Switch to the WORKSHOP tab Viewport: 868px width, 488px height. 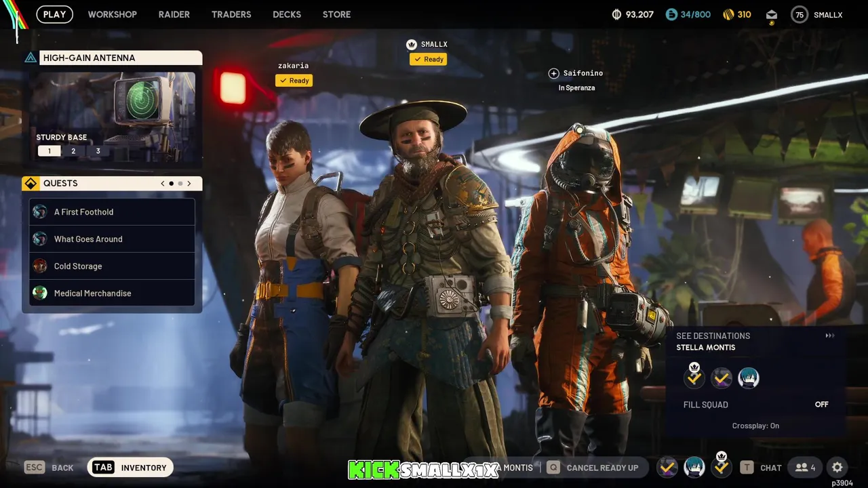point(113,14)
